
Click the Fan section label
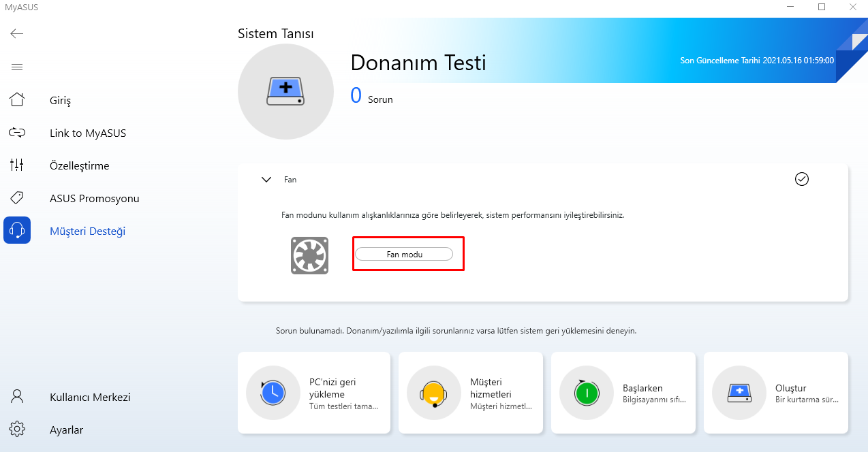[x=290, y=180]
